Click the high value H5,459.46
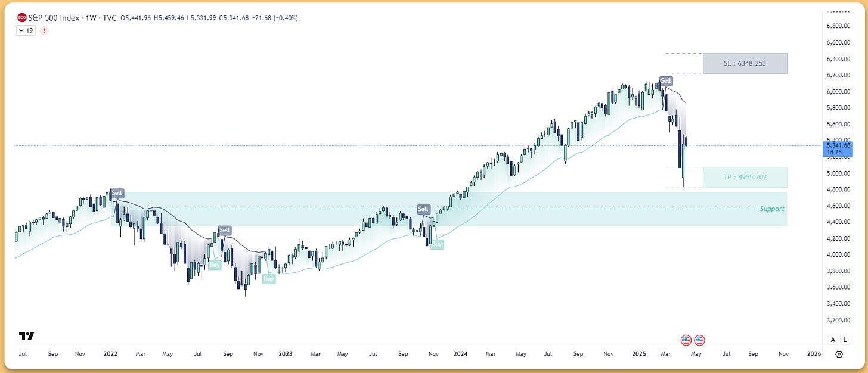The width and height of the screenshot is (868, 373). [169, 18]
